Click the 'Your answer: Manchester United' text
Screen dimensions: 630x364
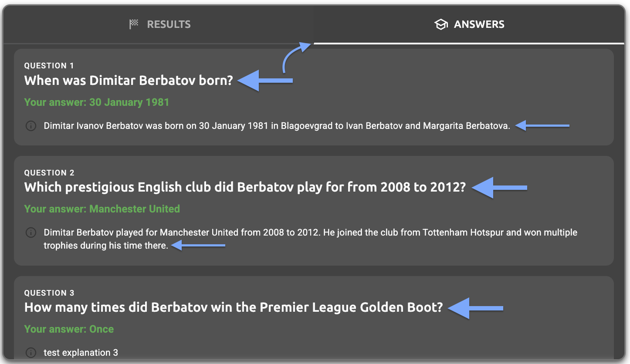pyautogui.click(x=102, y=209)
